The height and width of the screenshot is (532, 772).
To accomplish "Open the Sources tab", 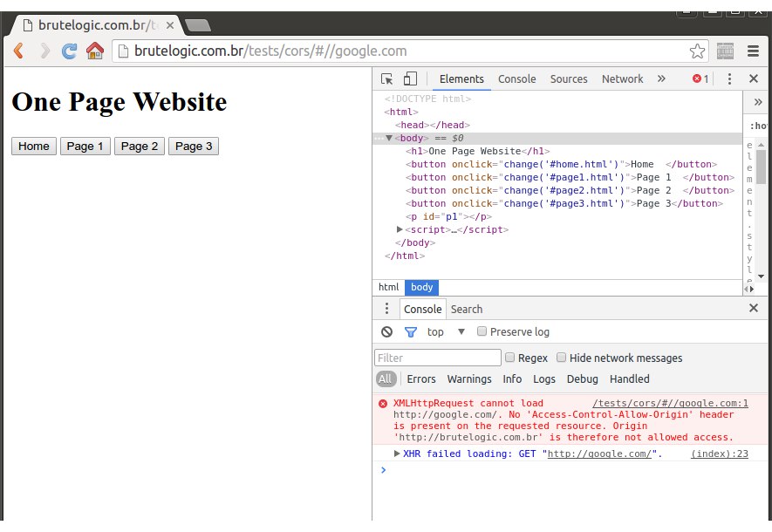I will 569,79.
